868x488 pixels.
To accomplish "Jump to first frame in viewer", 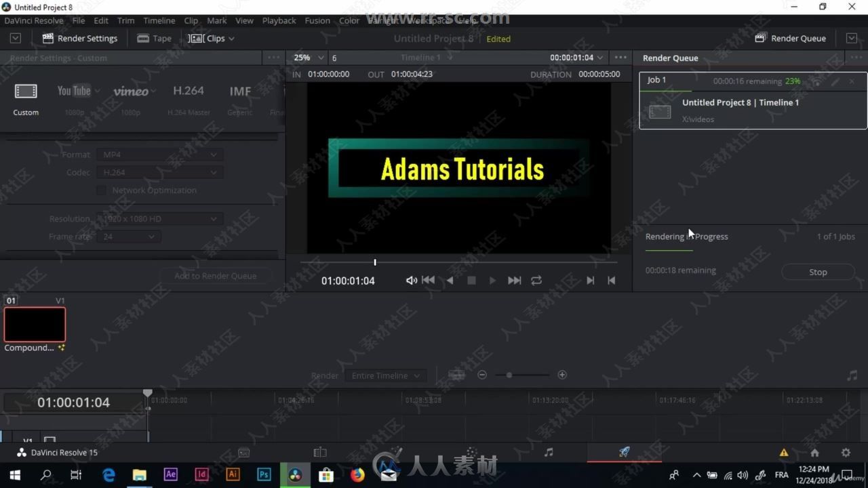I will click(429, 280).
